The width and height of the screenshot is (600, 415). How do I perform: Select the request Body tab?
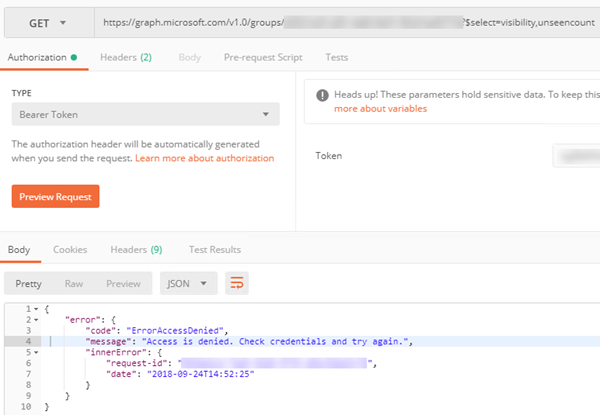click(x=190, y=57)
